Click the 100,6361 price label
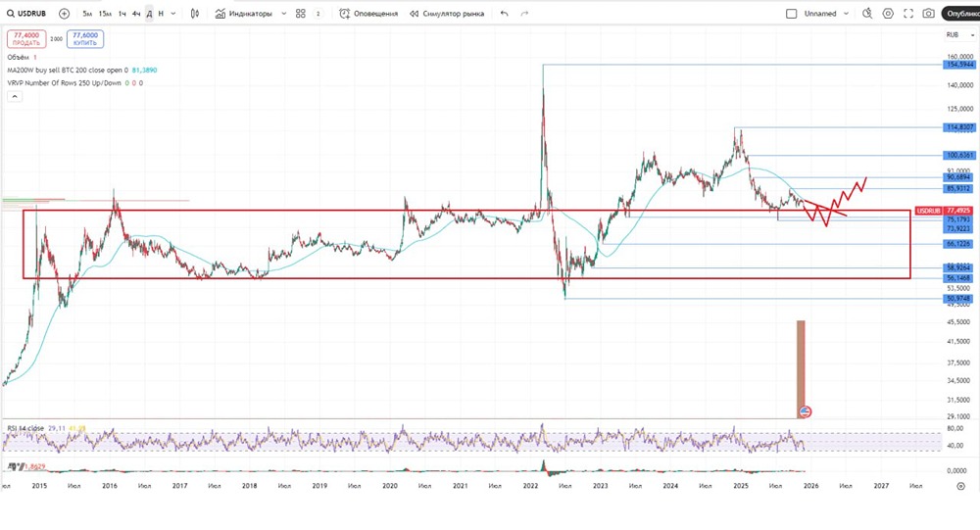The height and width of the screenshot is (530, 980). click(x=959, y=155)
